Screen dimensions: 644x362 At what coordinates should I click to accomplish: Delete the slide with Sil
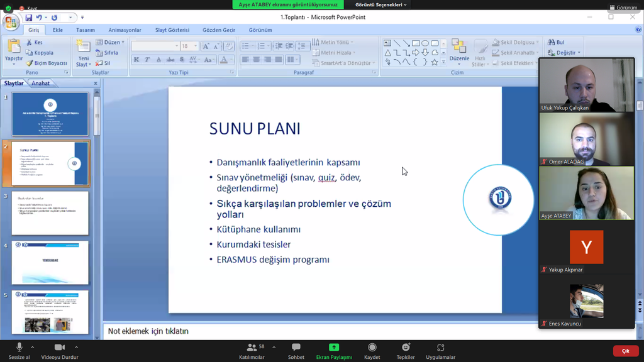coord(103,63)
